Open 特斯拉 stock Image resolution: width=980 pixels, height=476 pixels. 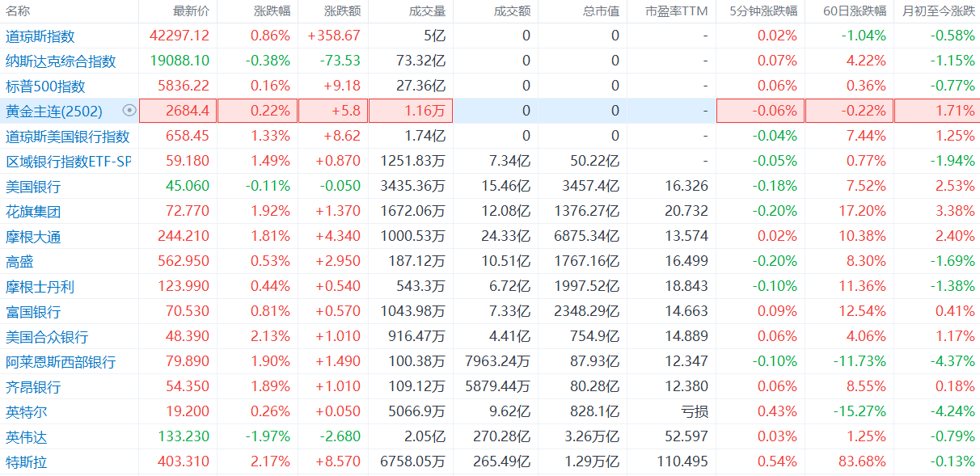[26, 462]
